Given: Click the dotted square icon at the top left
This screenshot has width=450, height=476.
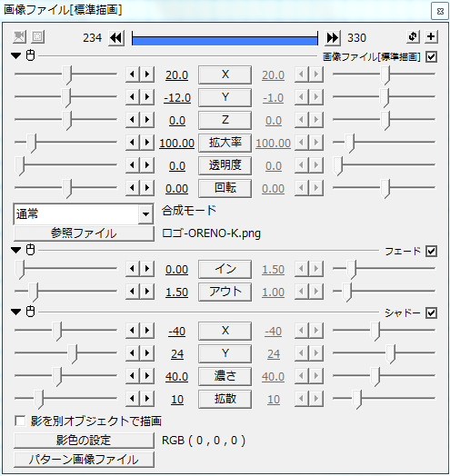Looking at the screenshot, I should pos(37,37).
